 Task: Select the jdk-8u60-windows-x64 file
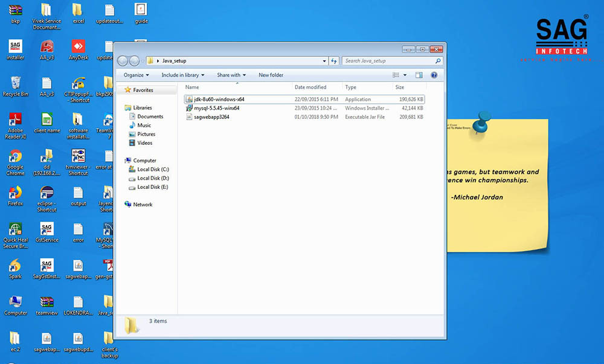pyautogui.click(x=219, y=99)
